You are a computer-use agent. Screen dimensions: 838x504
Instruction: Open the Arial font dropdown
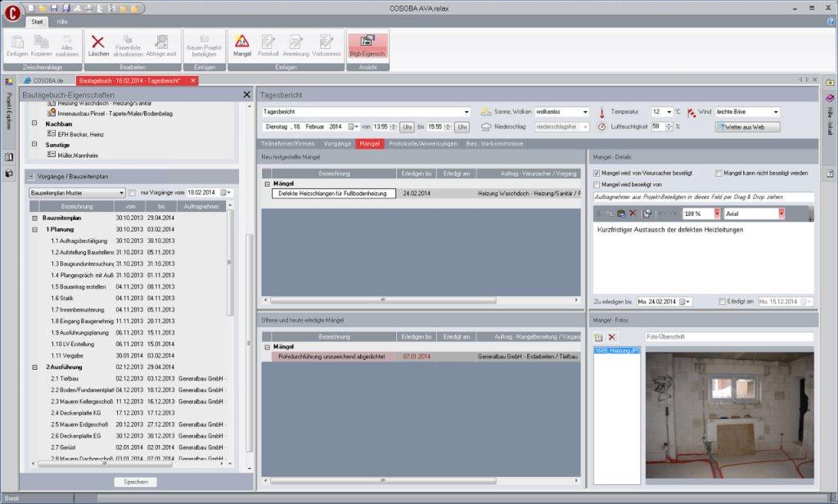pyautogui.click(x=782, y=214)
